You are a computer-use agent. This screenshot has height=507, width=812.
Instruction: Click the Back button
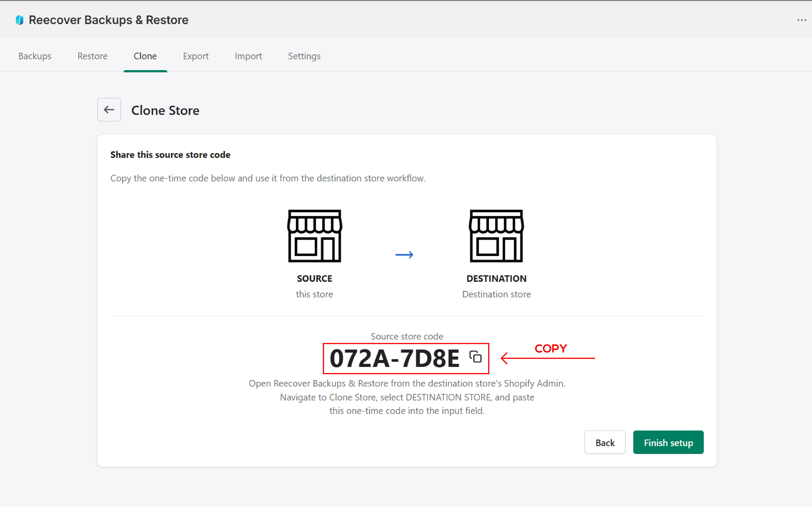coord(605,442)
